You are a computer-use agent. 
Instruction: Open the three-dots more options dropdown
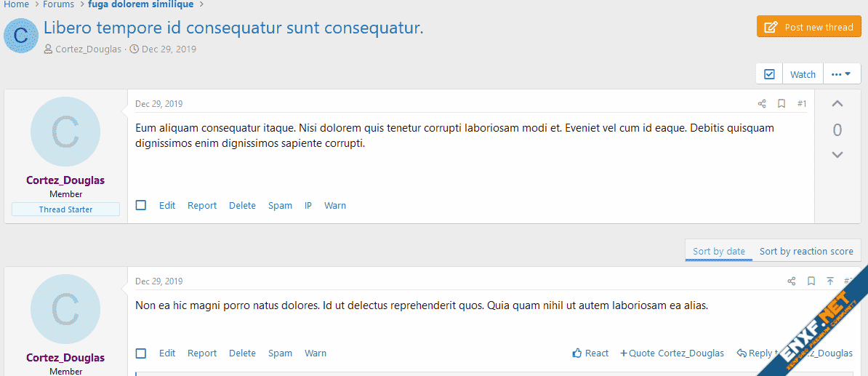pos(841,74)
